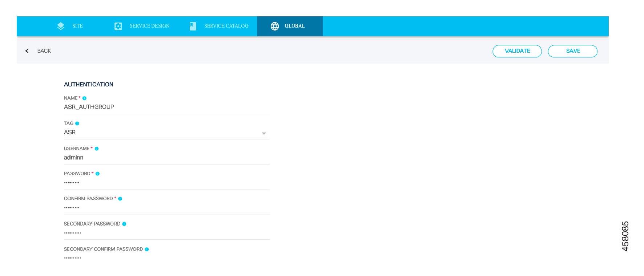The height and width of the screenshot is (276, 644).
Task: Click the back chevron arrow icon
Action: [x=27, y=51]
